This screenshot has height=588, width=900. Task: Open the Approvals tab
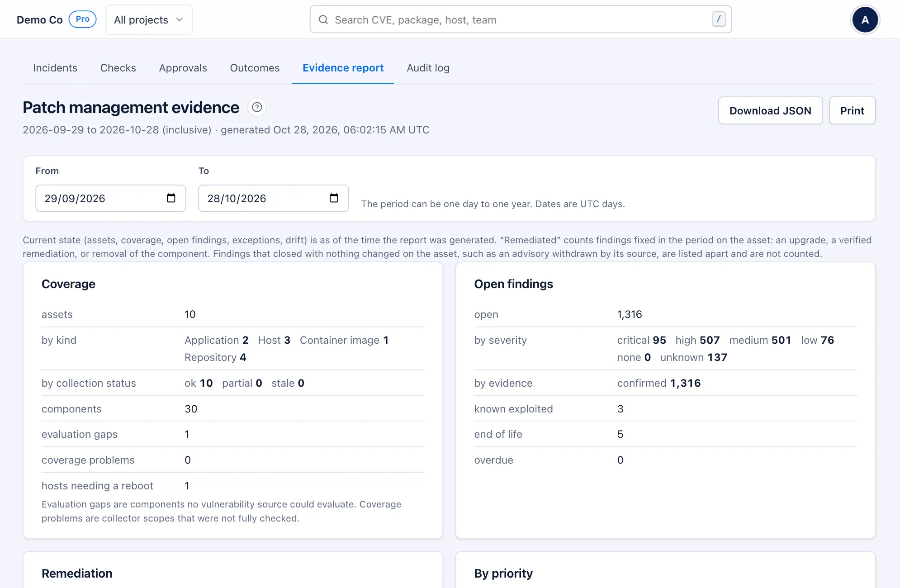(183, 68)
